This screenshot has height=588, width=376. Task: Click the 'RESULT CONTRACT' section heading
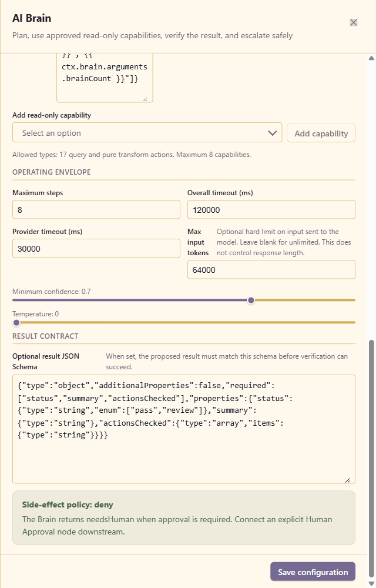[x=45, y=336]
